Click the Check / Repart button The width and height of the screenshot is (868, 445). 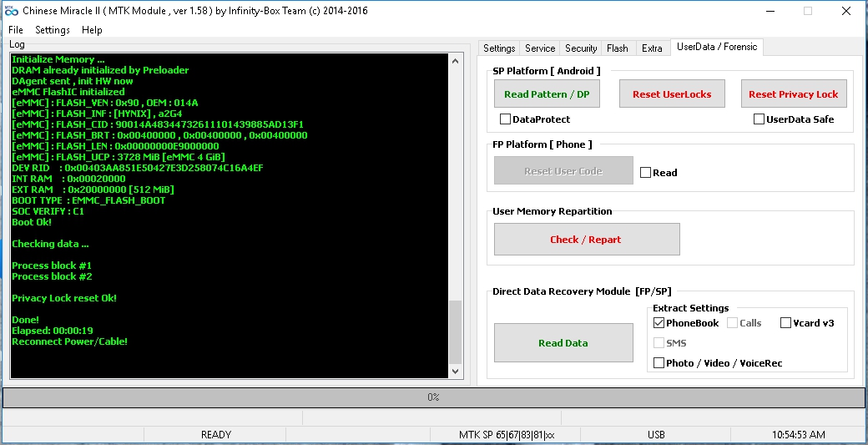tap(587, 239)
